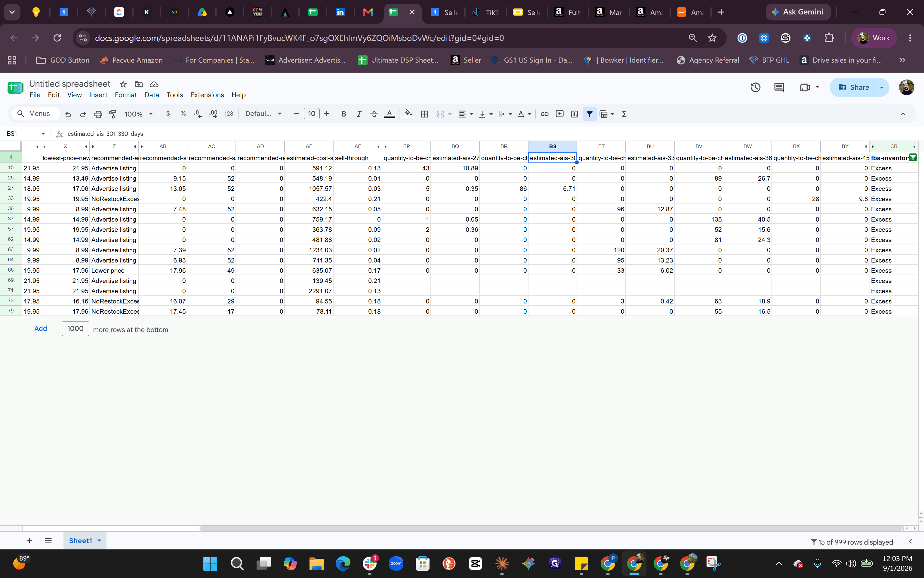This screenshot has width=924, height=578.
Task: Format as currency with the dollar icon
Action: (168, 113)
